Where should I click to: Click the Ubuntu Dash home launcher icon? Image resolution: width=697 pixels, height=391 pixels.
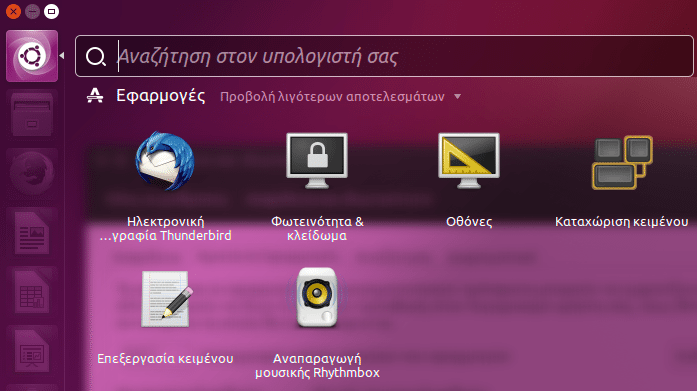click(32, 56)
